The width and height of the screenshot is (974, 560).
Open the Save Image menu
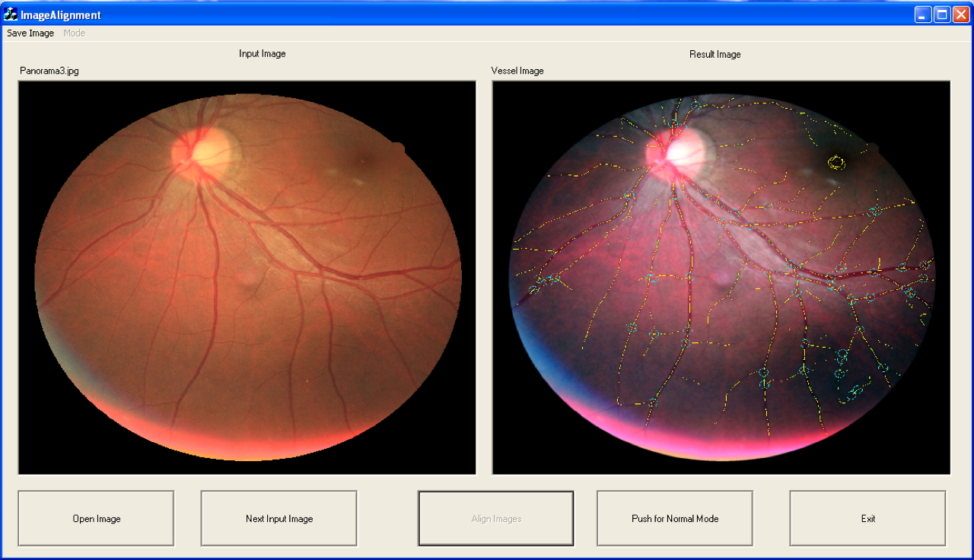30,33
